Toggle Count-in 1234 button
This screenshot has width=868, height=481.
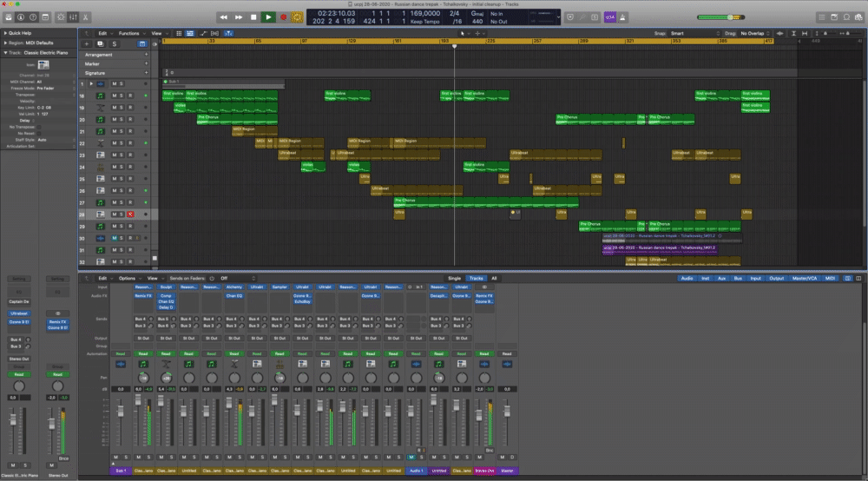tap(608, 16)
